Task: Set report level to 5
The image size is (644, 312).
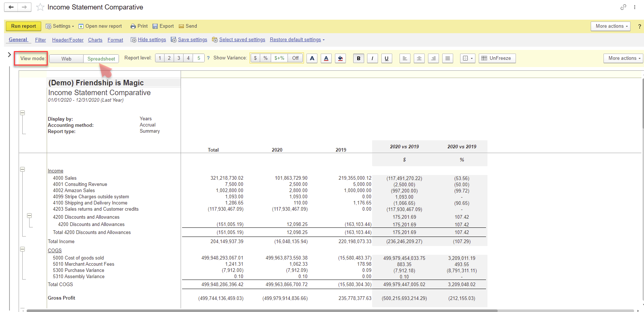Action: tap(199, 58)
